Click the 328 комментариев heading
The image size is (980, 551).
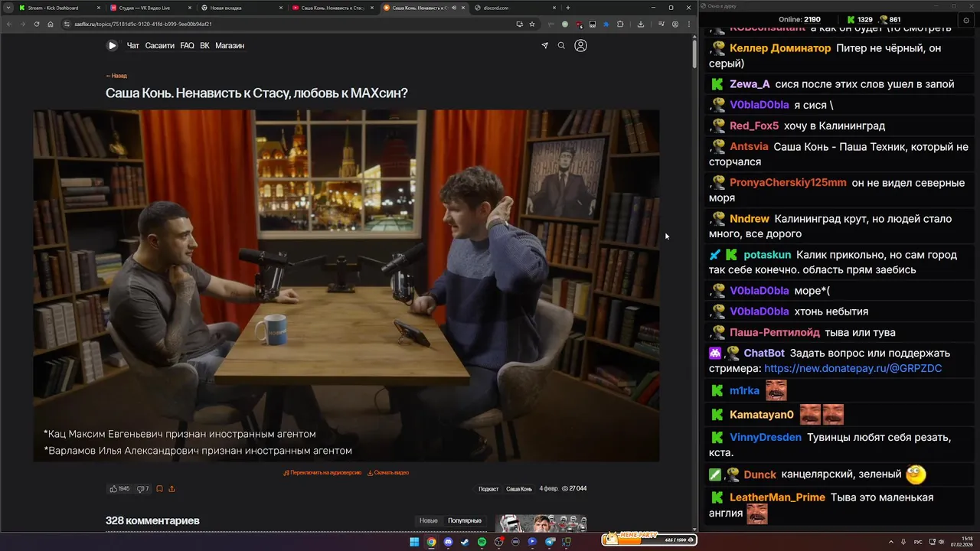[x=152, y=520]
